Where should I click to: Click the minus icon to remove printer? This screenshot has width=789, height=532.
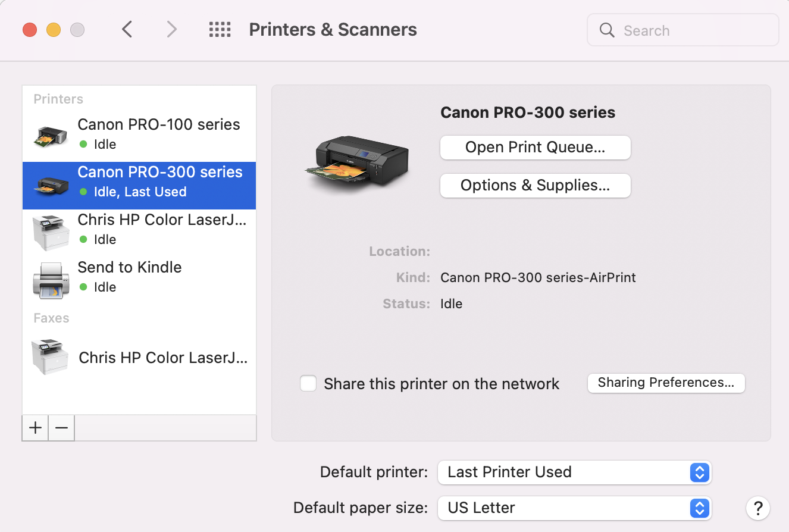coord(61,428)
